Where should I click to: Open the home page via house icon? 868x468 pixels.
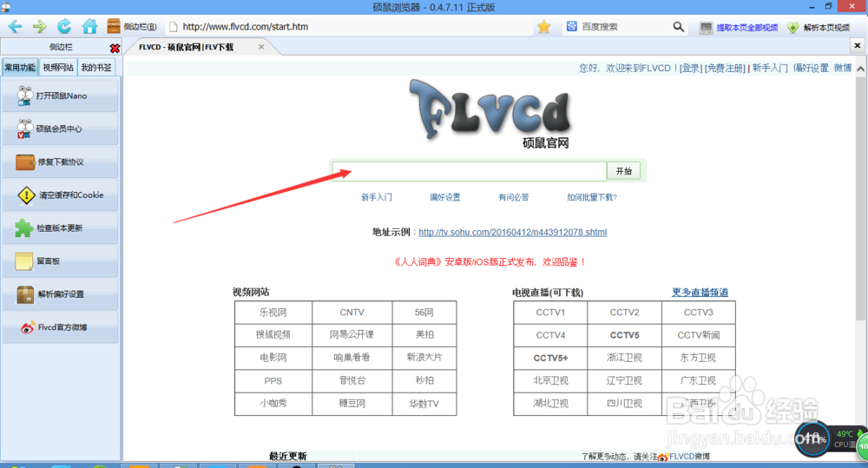point(89,27)
